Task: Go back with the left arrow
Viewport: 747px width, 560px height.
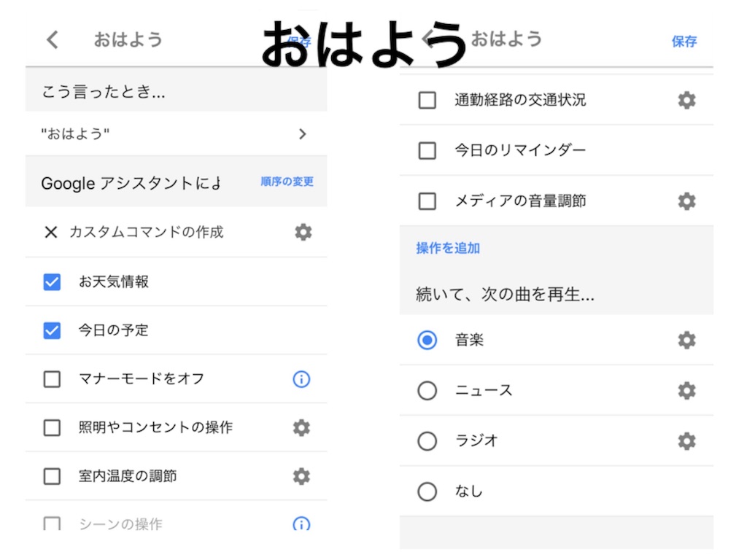Action: pos(51,40)
